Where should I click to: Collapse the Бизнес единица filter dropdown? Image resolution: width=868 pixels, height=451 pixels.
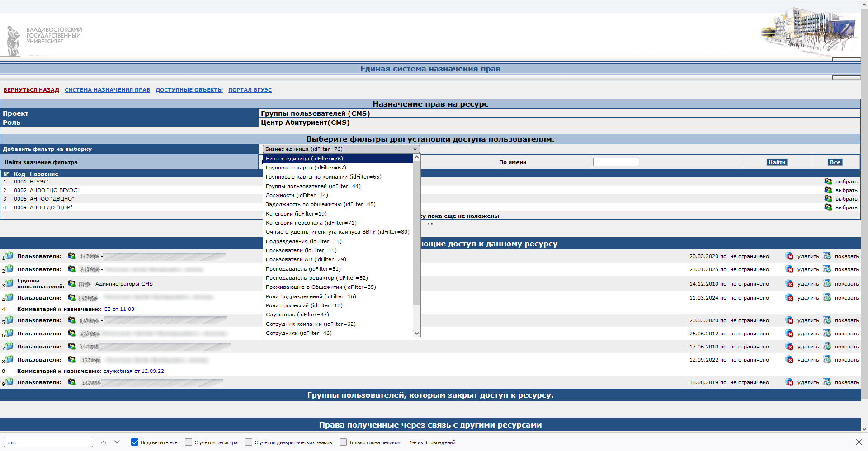tap(341, 149)
